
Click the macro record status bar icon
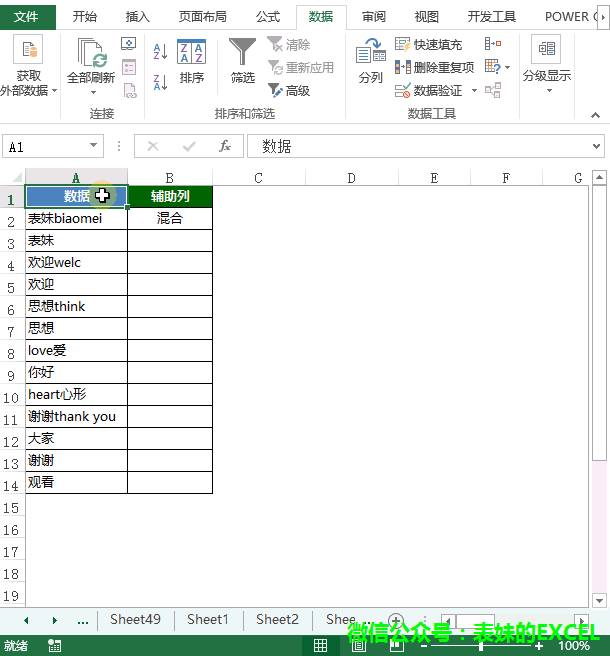click(55, 646)
